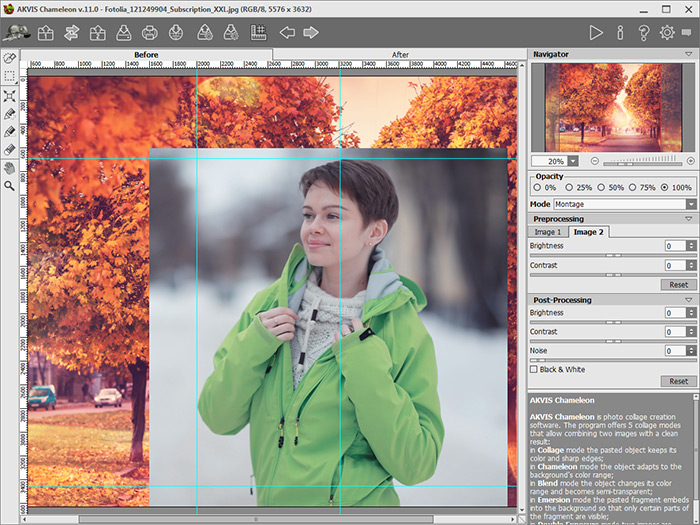The image size is (700, 525).
Task: Select the Image 2 preprocessing tab
Action: pyautogui.click(x=588, y=232)
